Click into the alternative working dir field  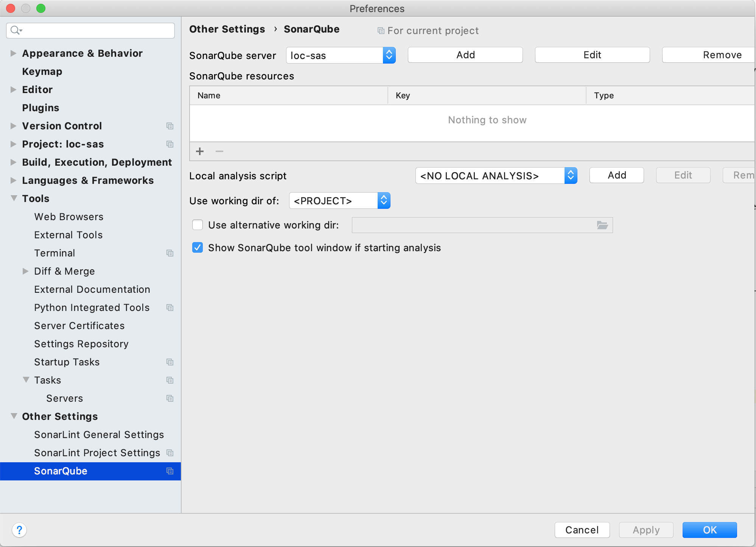(x=473, y=225)
